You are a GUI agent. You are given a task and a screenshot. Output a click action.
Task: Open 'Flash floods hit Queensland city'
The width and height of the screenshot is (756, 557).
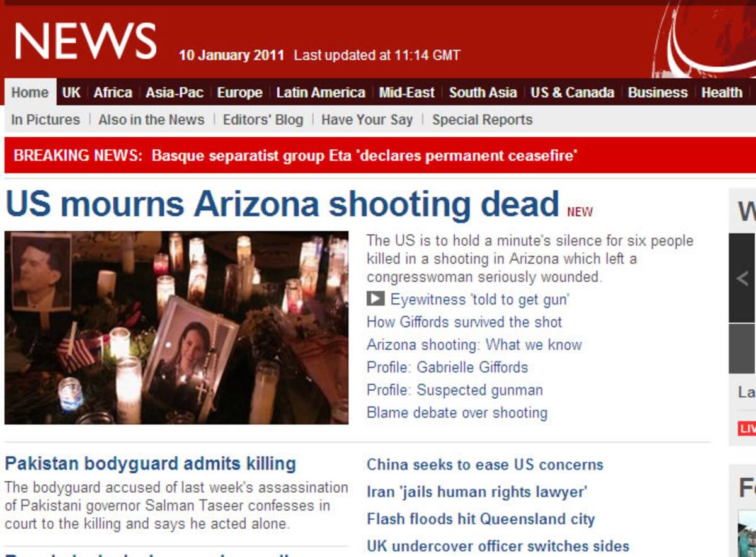(481, 519)
